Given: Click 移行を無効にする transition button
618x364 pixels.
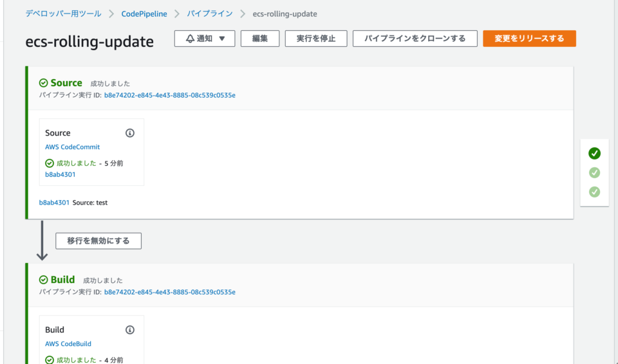Looking at the screenshot, I should pyautogui.click(x=98, y=241).
